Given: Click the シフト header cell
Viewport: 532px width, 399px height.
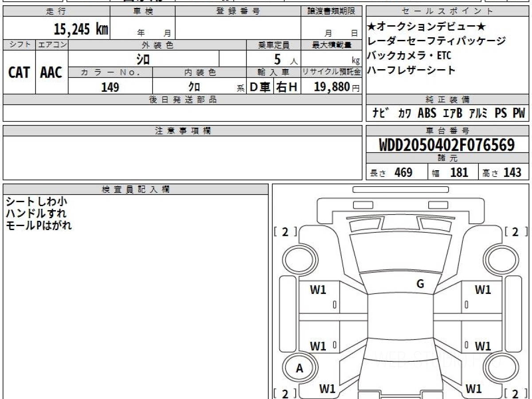Looking at the screenshot, I should (19, 45).
